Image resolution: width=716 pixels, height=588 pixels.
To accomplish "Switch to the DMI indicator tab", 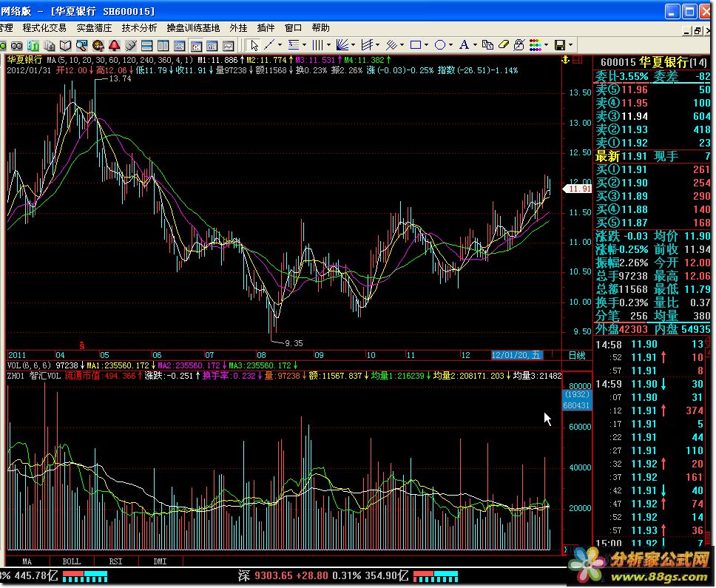I will [x=160, y=561].
